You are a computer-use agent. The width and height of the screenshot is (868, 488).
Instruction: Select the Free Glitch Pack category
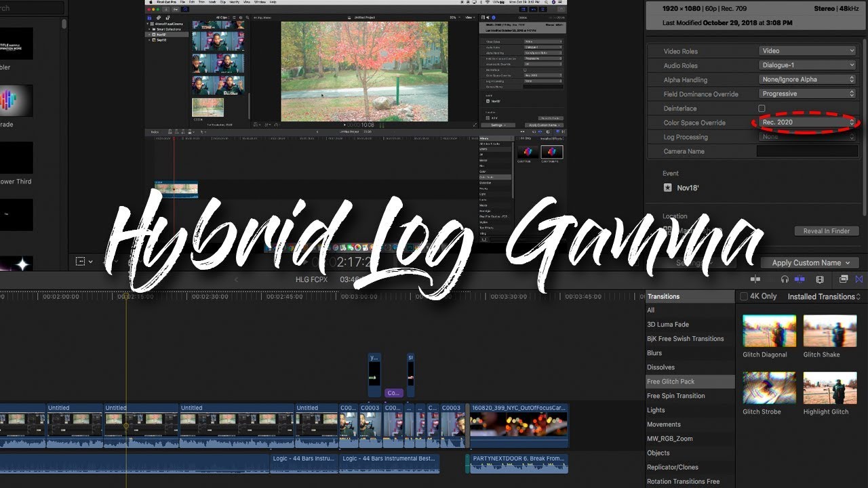click(x=690, y=382)
